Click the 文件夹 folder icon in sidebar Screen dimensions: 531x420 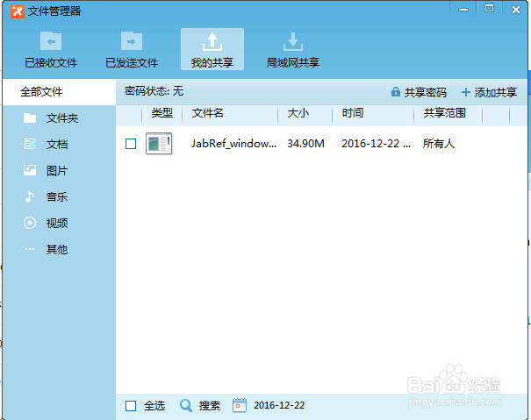pyautogui.click(x=30, y=118)
